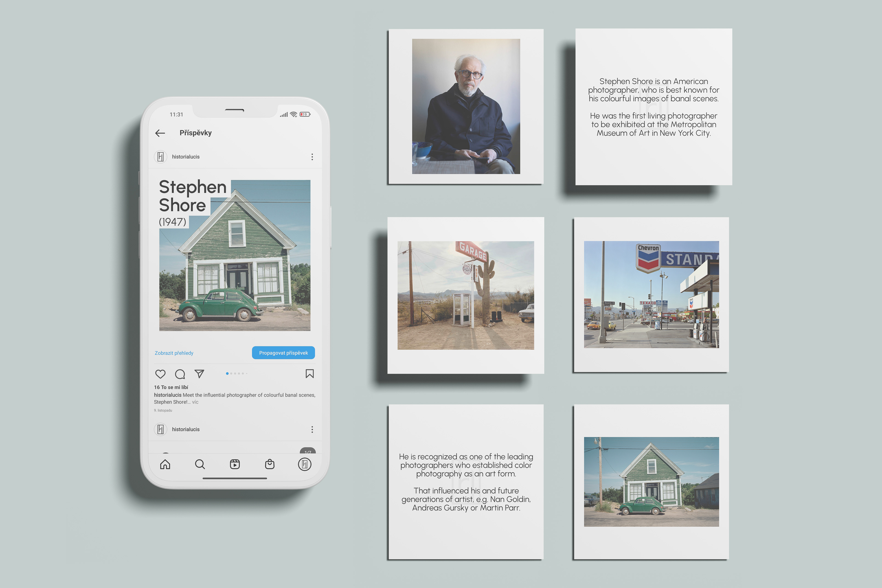Open three-dot menu on second post
The width and height of the screenshot is (882, 588).
point(312,429)
